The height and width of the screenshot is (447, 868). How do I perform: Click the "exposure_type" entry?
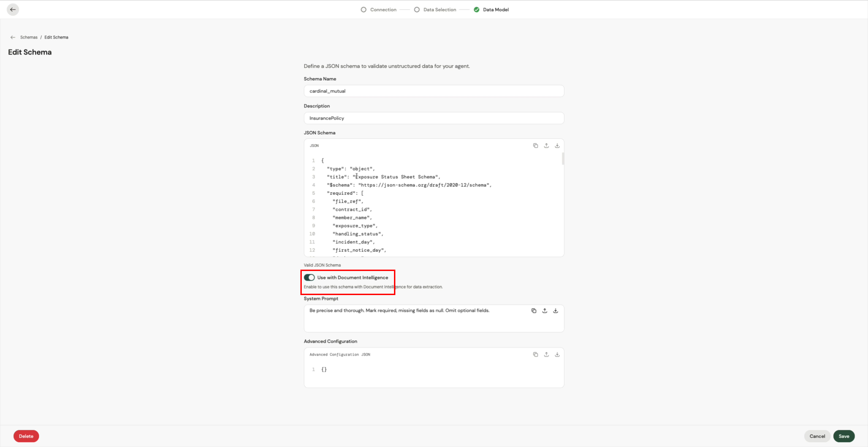355,226
